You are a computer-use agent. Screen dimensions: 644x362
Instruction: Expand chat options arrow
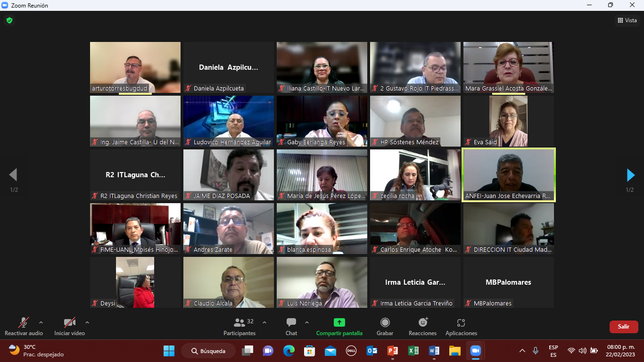pos(307,322)
